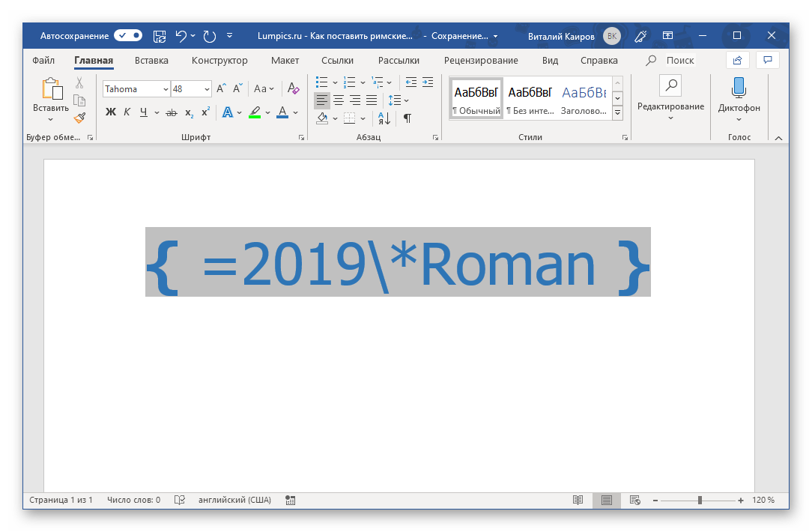Toggle underline Ч formatting
Image resolution: width=812 pixels, height=532 pixels.
pyautogui.click(x=143, y=112)
